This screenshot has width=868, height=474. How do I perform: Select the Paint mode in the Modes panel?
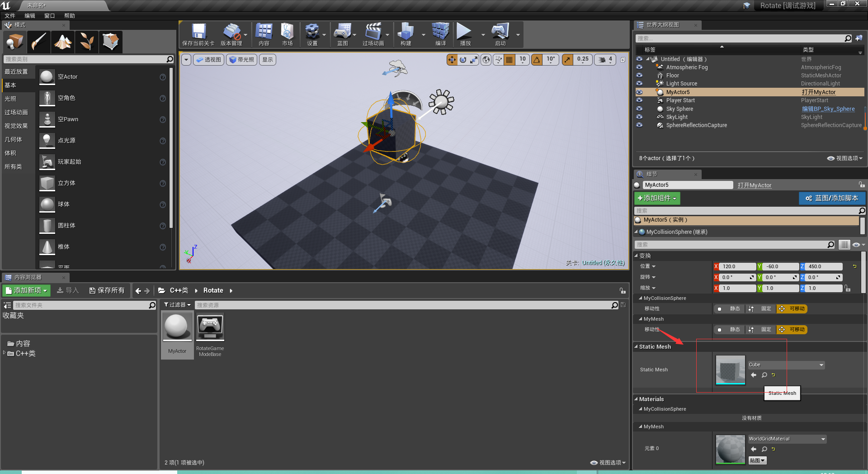(x=39, y=42)
